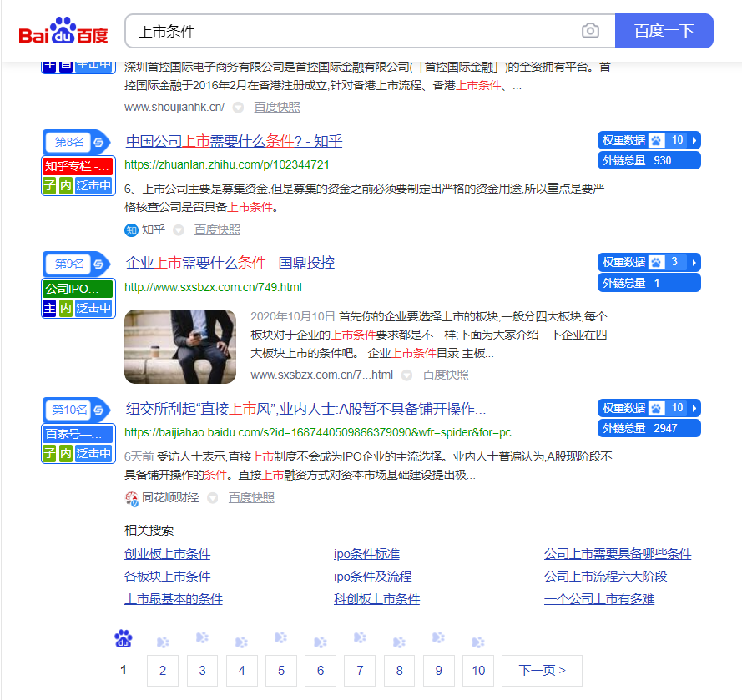Click the green URL zhuanlan.zhihu.com/p/102344721
Viewport: 742px width, 700px height.
227,164
